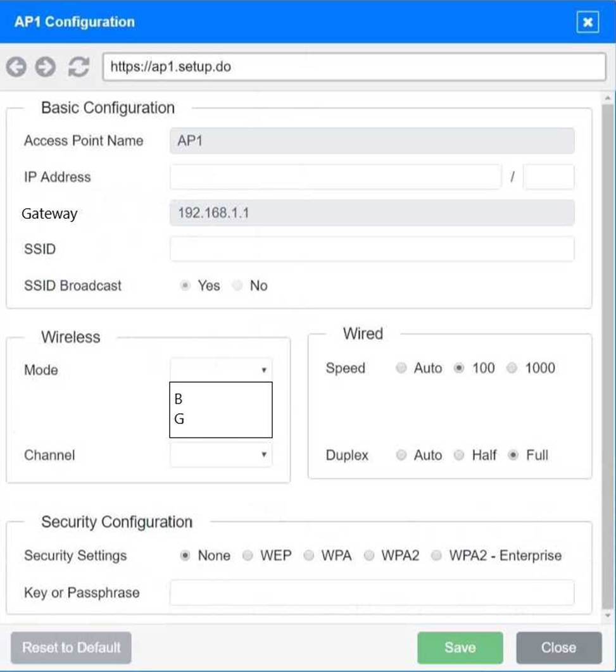616x672 pixels.
Task: Click the browser back arrow icon
Action: click(16, 67)
